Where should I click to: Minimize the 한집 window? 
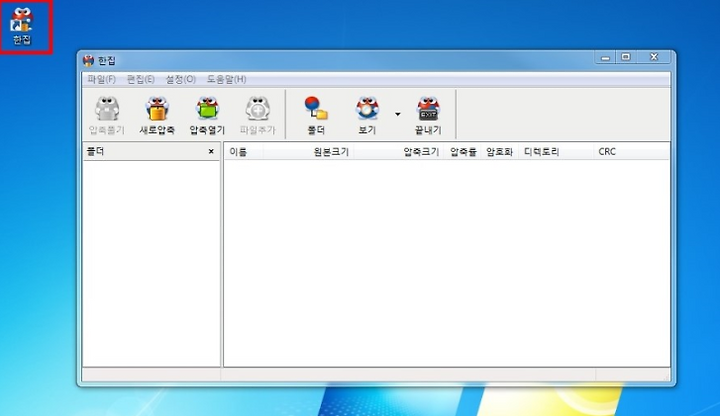click(605, 57)
